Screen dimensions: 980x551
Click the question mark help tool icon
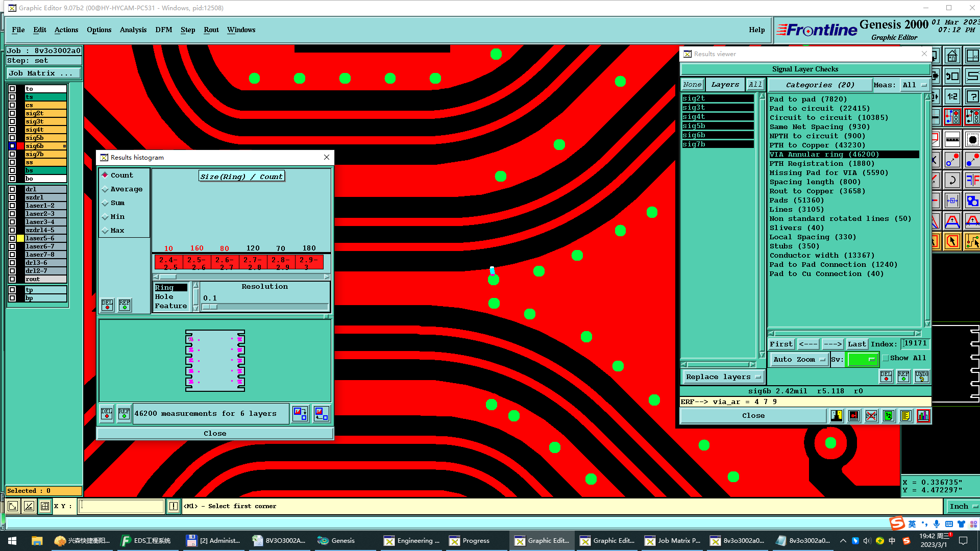972,97
